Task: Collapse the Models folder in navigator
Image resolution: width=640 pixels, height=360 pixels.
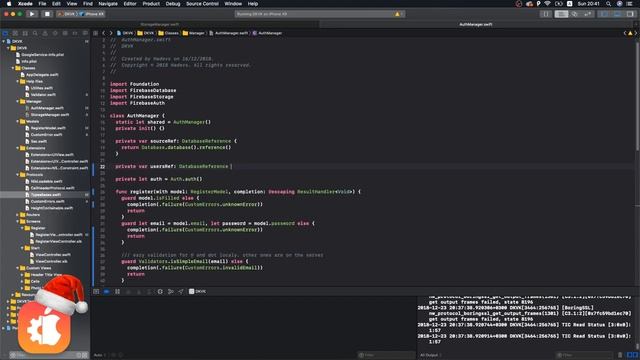Action: point(18,121)
